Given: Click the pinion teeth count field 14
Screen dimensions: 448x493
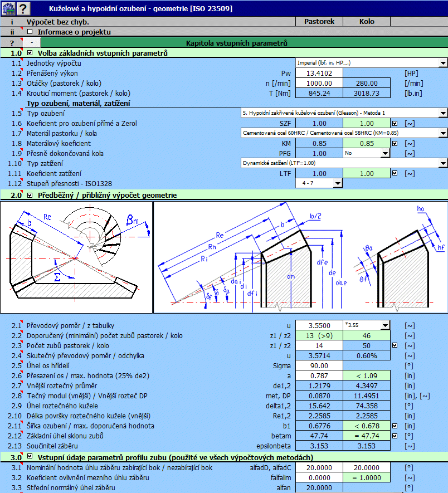Looking at the screenshot, I should (x=319, y=345).
